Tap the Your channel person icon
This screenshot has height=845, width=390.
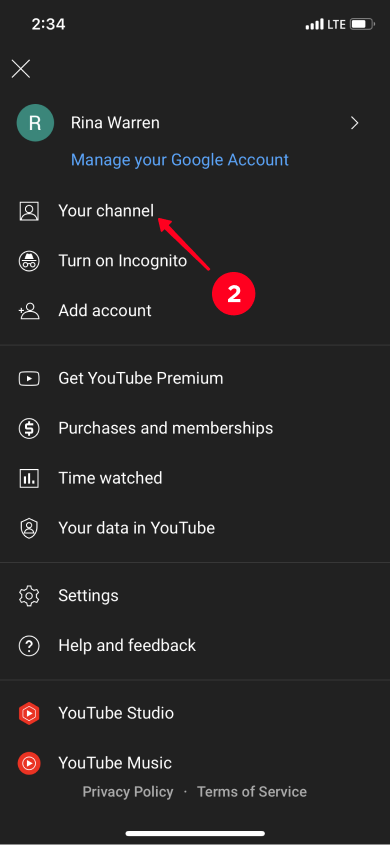(x=29, y=211)
